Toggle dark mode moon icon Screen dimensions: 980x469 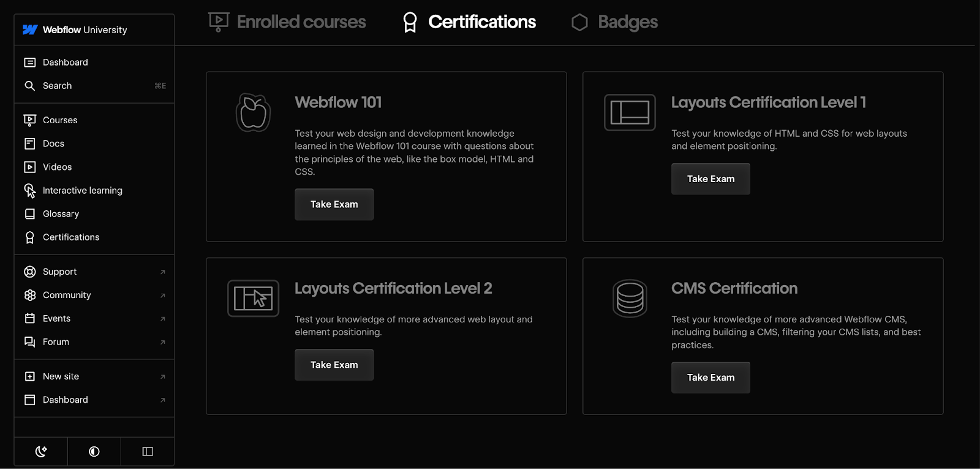[41, 452]
